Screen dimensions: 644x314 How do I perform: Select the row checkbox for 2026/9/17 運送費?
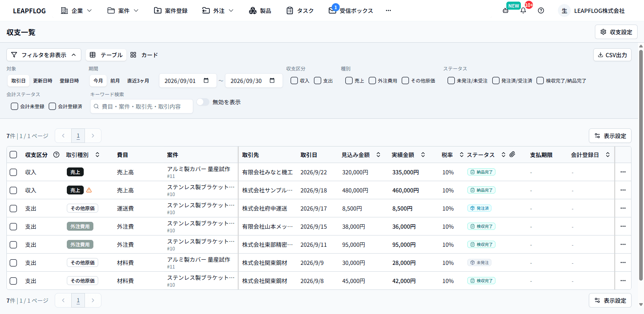(13, 209)
